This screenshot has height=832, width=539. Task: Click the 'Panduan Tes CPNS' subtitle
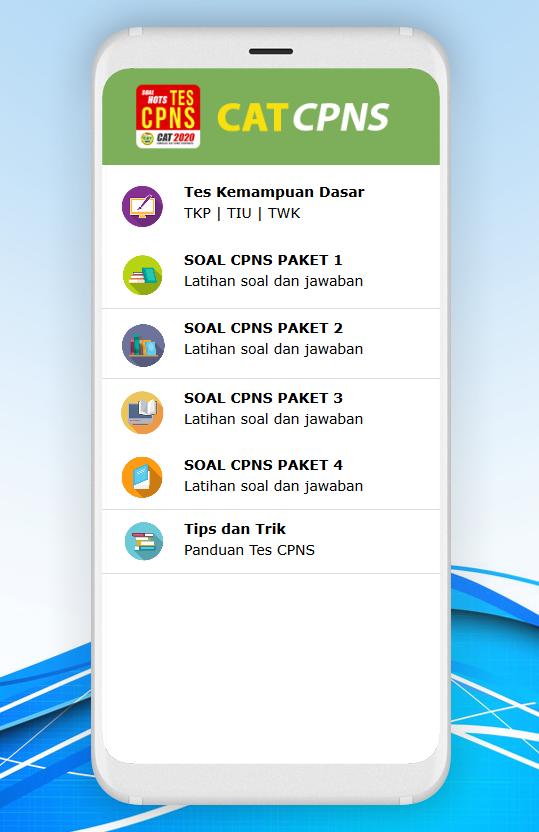249,550
